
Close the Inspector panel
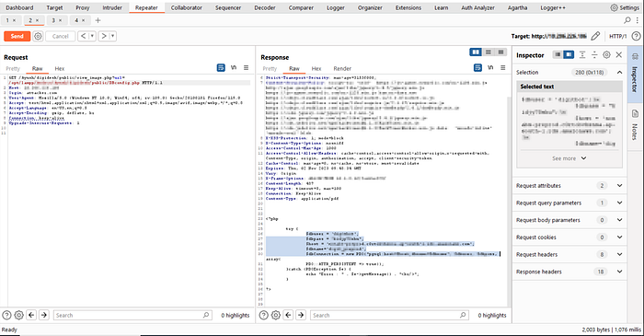[x=619, y=54]
